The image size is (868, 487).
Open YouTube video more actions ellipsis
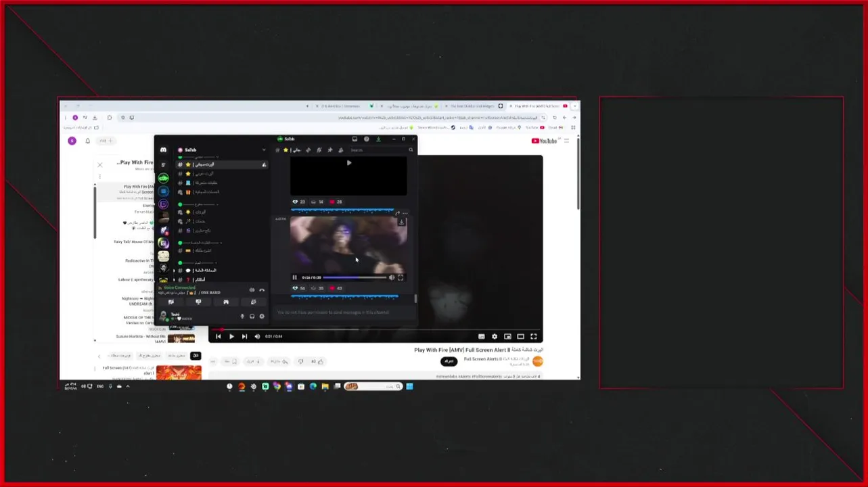click(214, 361)
